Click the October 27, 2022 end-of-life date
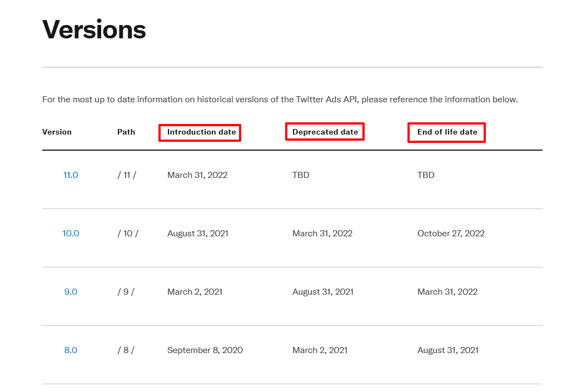Screen dimensions: 577x392 (x=451, y=234)
